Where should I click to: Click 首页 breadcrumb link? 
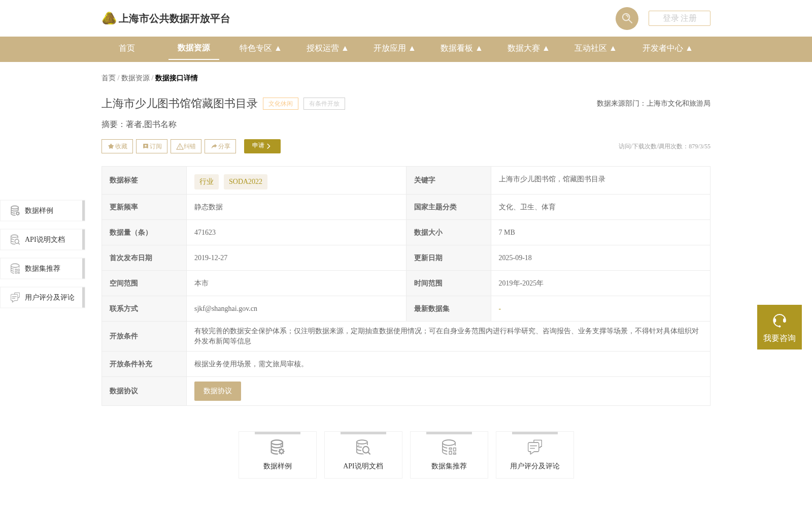(x=109, y=78)
